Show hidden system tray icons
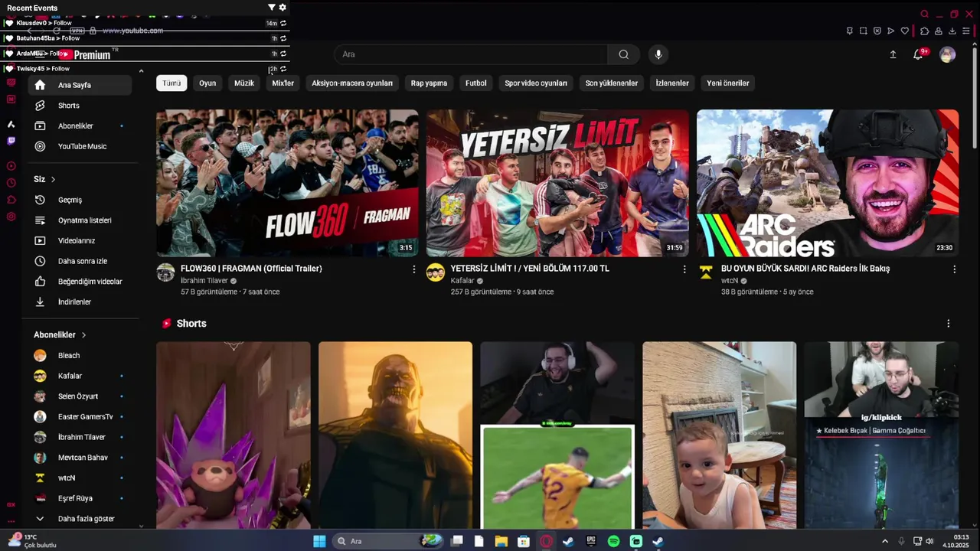This screenshot has width=980, height=551. coord(884,541)
